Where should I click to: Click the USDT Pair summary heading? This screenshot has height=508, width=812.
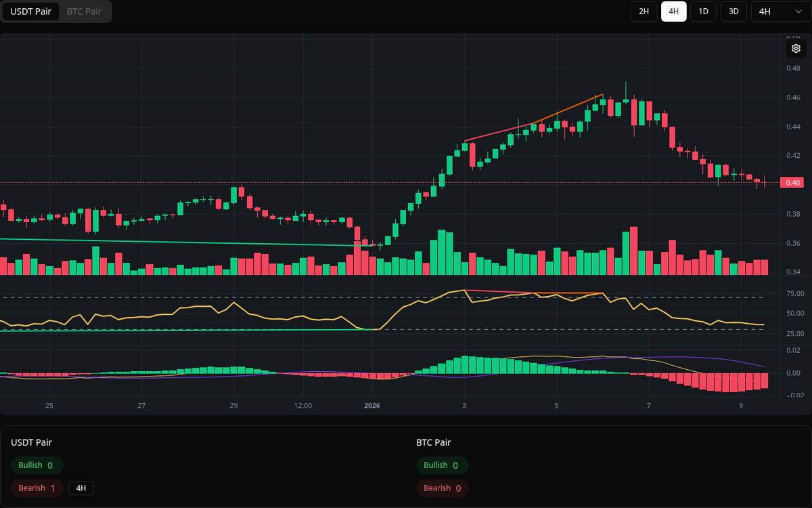click(x=31, y=442)
